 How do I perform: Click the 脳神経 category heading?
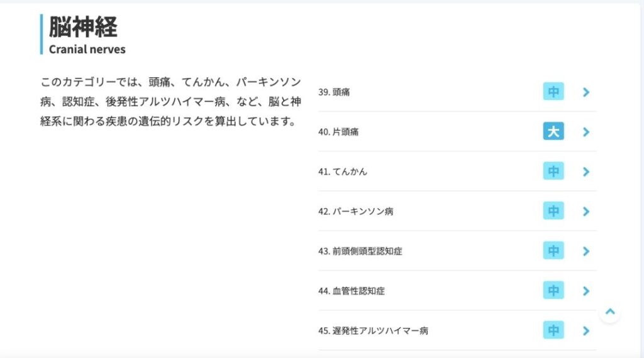click(x=83, y=27)
